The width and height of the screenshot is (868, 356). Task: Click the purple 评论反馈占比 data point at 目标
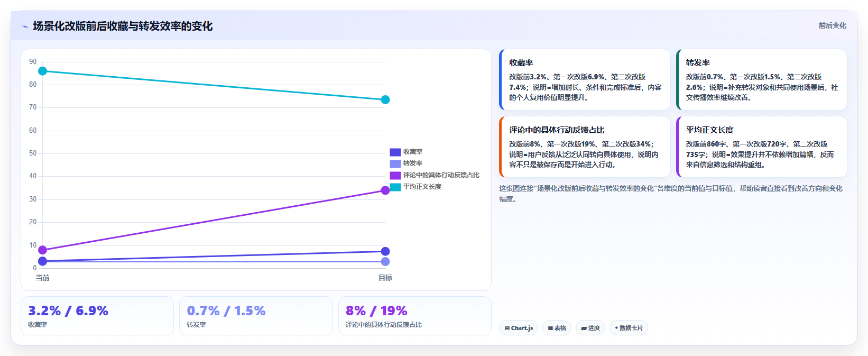pos(385,190)
